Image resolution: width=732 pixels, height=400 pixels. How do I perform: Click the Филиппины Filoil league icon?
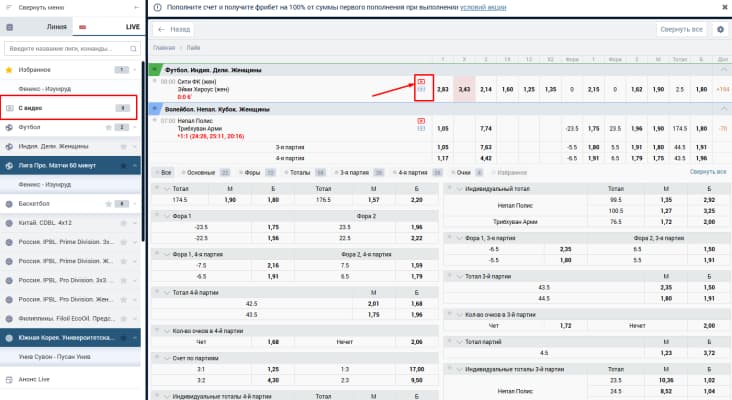(x=9, y=319)
